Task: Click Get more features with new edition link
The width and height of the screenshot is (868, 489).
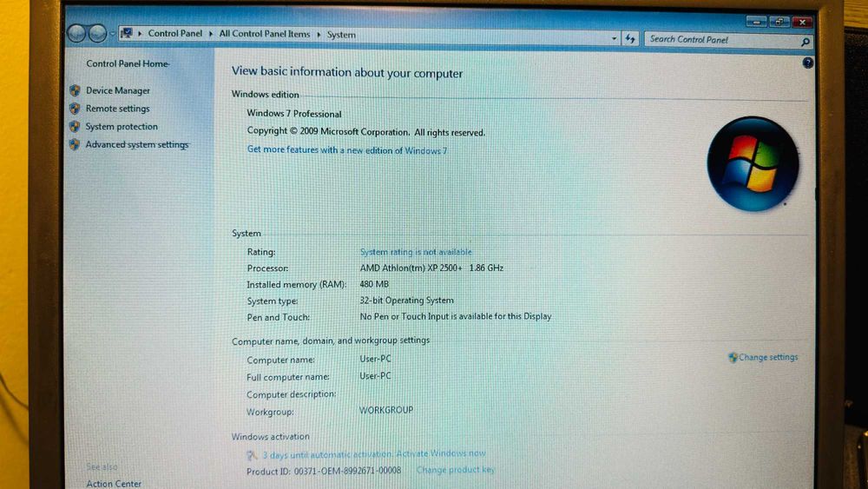Action: coord(347,150)
